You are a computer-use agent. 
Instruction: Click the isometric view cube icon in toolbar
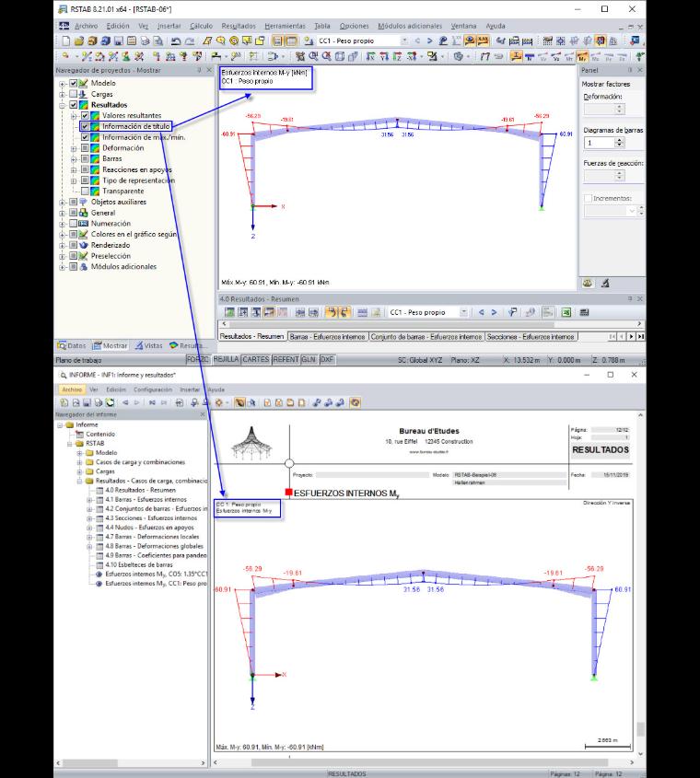[340, 56]
